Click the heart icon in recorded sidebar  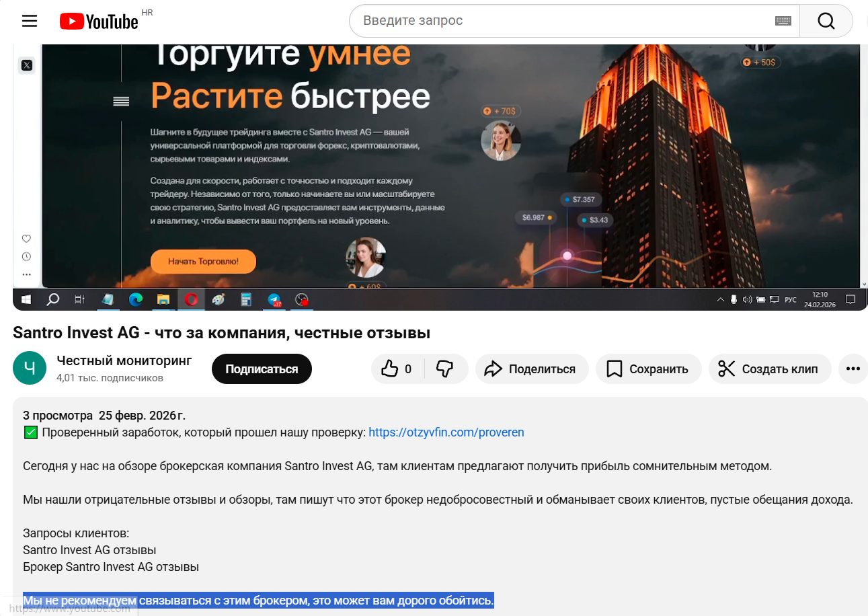click(x=27, y=239)
